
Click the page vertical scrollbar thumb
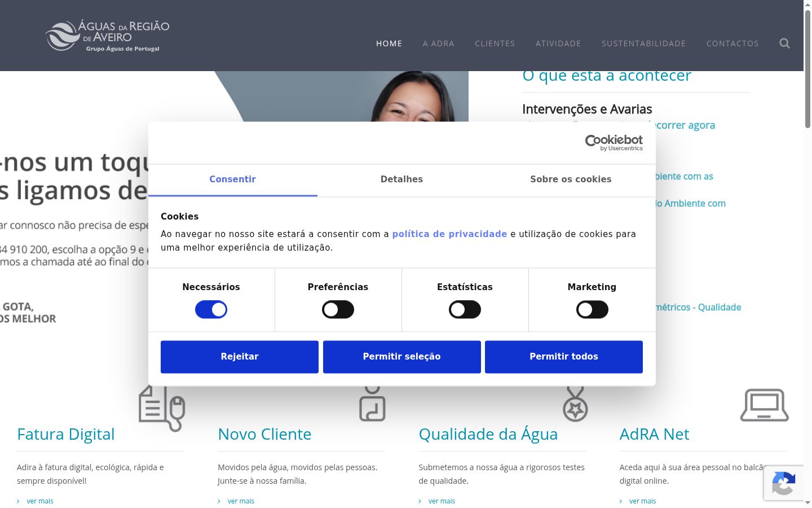pos(807,69)
